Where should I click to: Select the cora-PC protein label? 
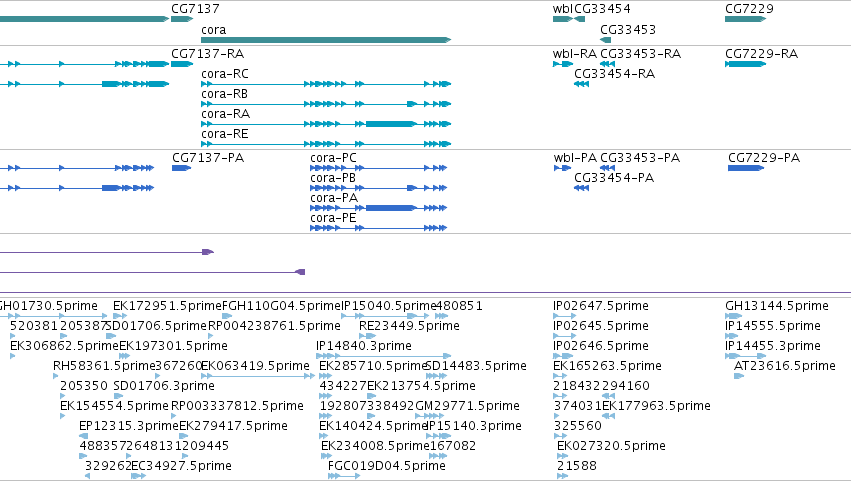click(x=333, y=158)
